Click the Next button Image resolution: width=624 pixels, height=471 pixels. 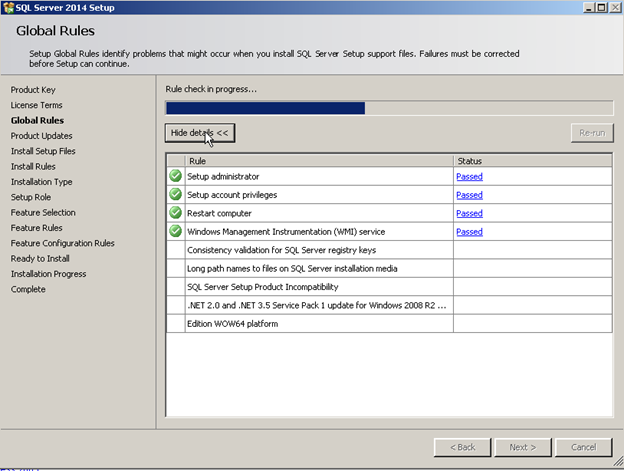[x=523, y=448]
